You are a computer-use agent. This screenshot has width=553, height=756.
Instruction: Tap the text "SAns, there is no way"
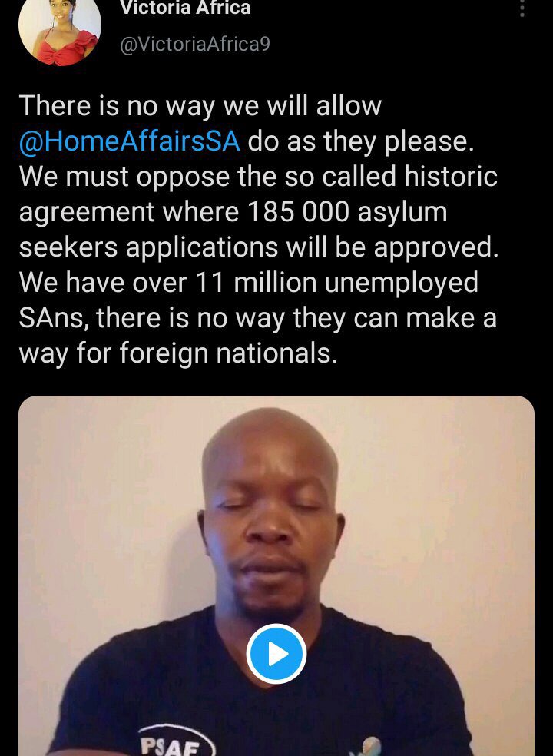(x=122, y=318)
